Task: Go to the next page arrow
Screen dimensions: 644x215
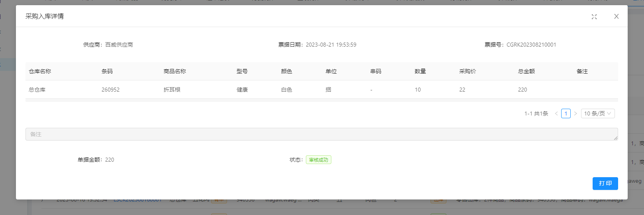Action: click(575, 113)
